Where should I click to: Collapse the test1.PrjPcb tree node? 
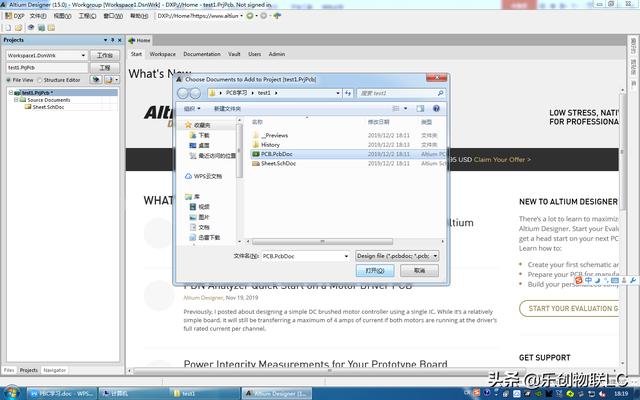click(11, 93)
